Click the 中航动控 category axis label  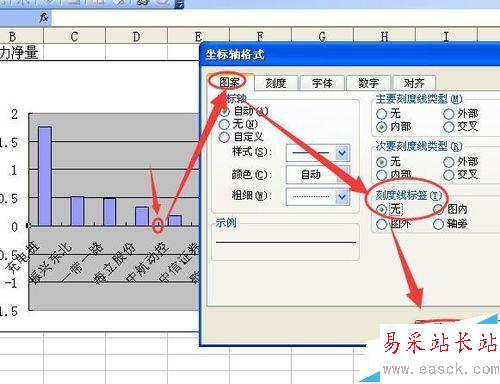148,262
